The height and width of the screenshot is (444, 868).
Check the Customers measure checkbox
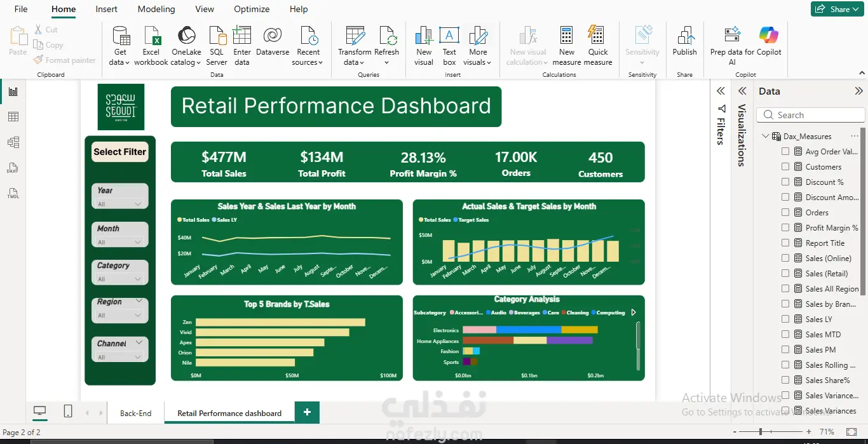pyautogui.click(x=785, y=166)
